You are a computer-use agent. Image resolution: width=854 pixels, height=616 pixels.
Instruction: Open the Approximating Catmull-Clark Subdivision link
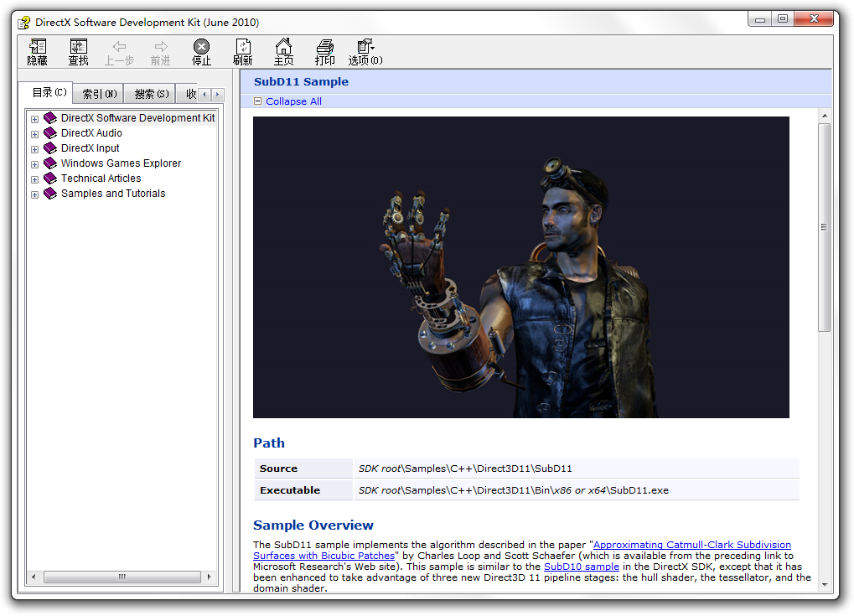tap(691, 545)
